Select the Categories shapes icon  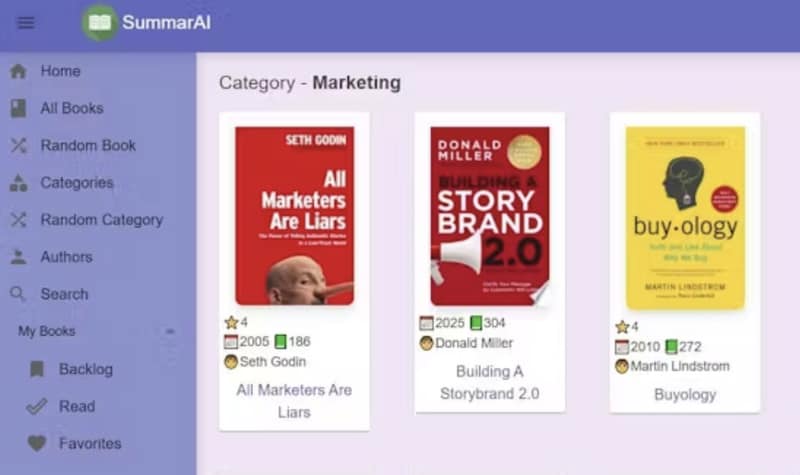tap(18, 183)
